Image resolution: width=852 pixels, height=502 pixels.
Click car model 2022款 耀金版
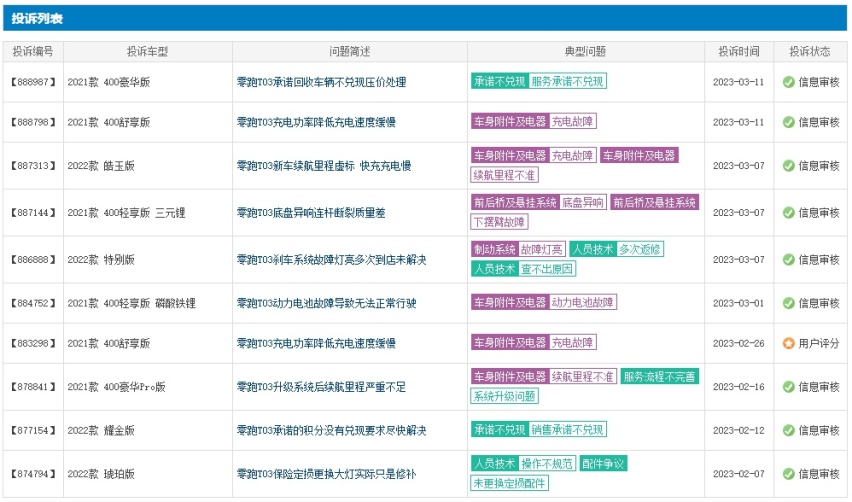[x=101, y=430]
